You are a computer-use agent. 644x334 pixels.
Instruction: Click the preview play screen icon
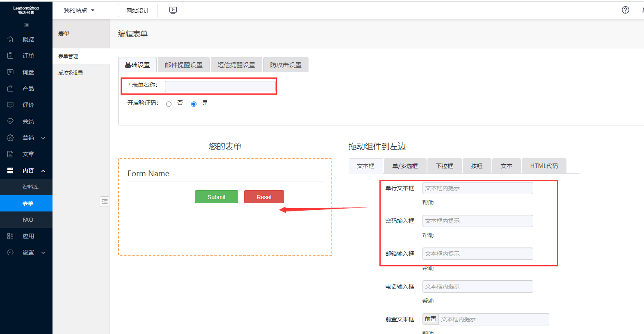(x=173, y=10)
